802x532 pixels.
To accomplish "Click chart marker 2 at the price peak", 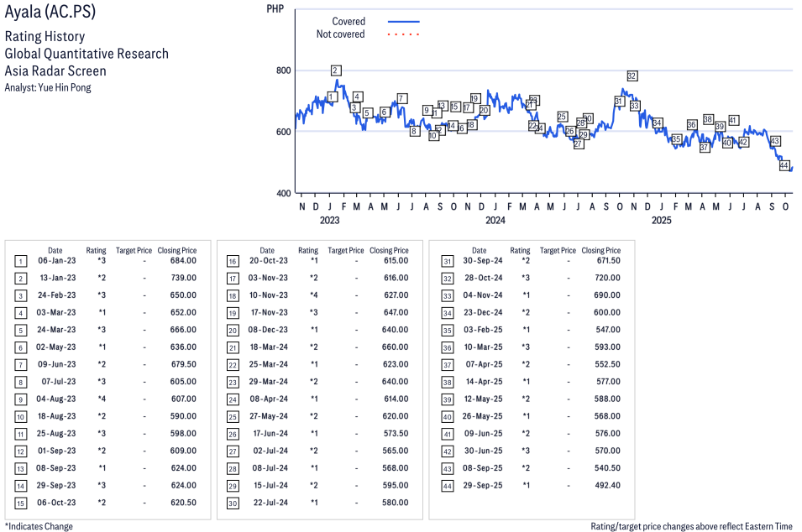I will tap(336, 70).
